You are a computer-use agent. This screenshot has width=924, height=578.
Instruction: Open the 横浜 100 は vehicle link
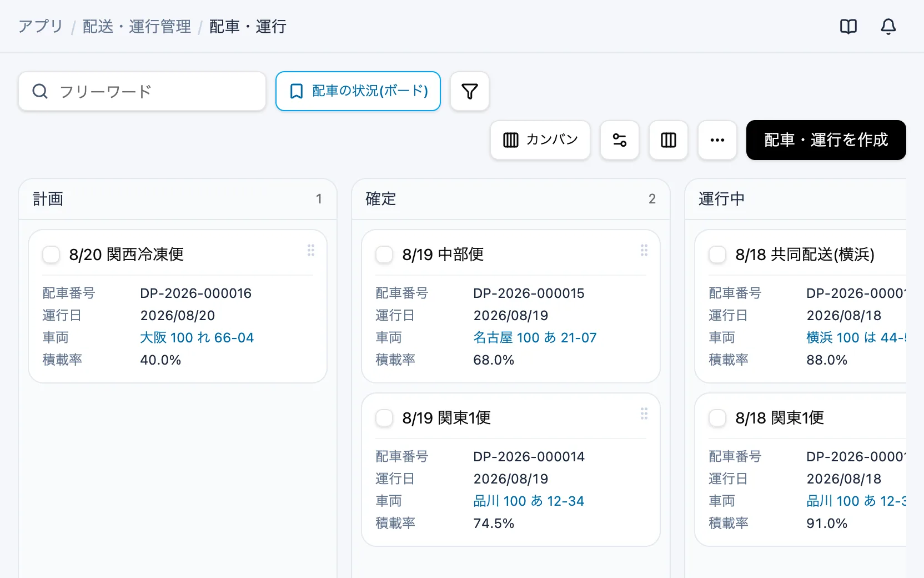pyautogui.click(x=856, y=337)
